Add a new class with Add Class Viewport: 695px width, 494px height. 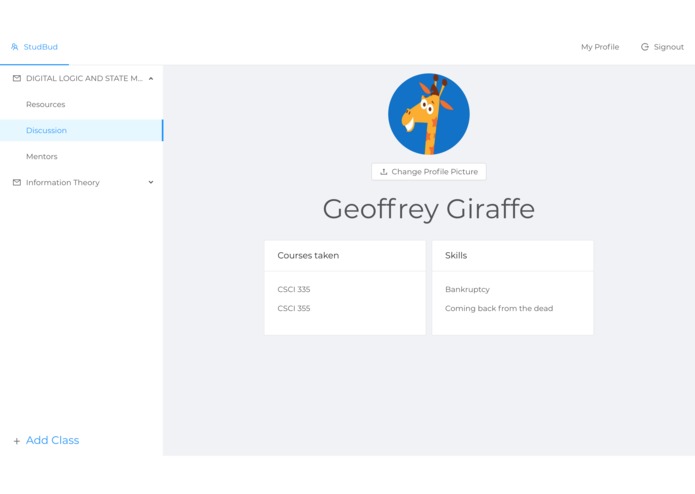coord(52,440)
